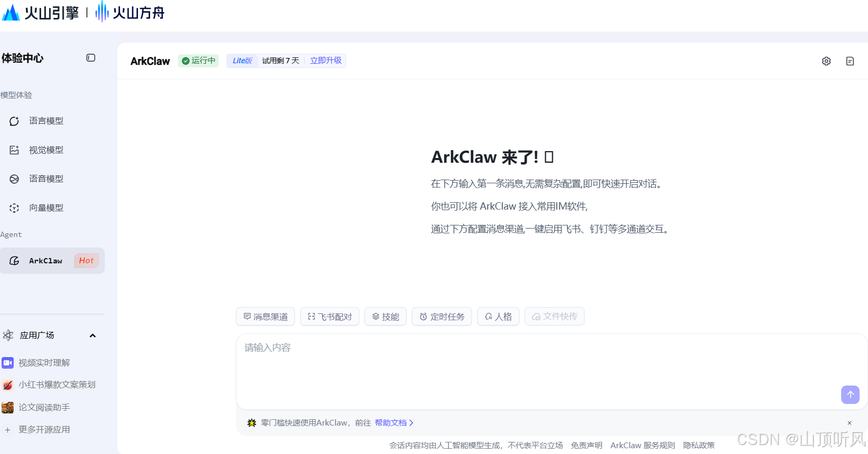Screen dimensions: 868x454
Task: Click the sparkle icon in tip bar
Action: pyautogui.click(x=252, y=423)
